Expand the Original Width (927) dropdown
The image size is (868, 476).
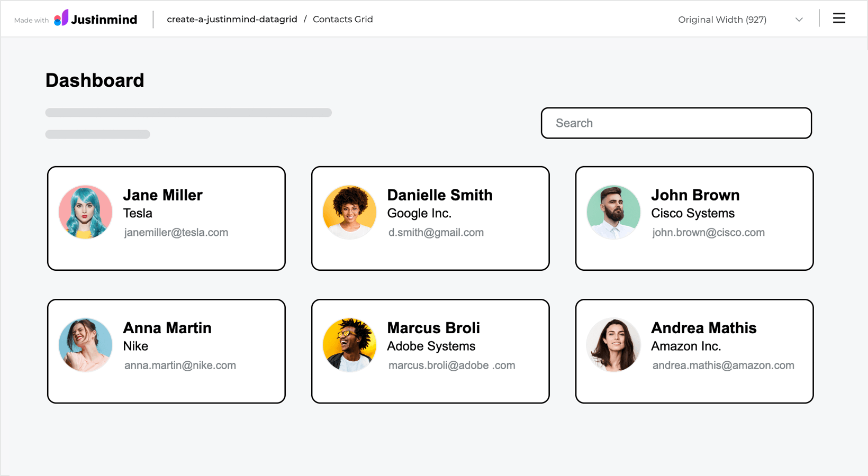(x=740, y=20)
